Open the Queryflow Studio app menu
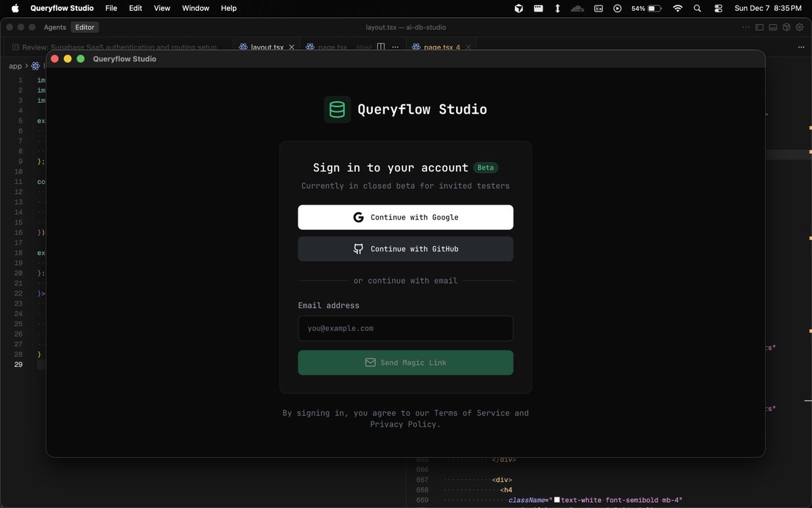Viewport: 812px width, 508px height. (62, 8)
